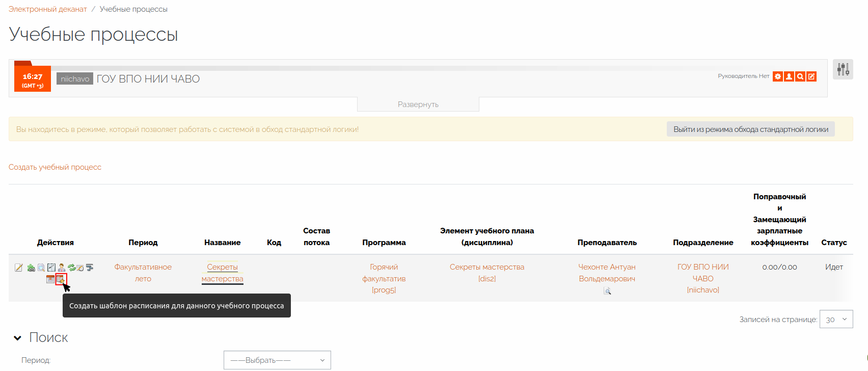Click the Учебные процессы breadcrumb text

pyautogui.click(x=133, y=9)
